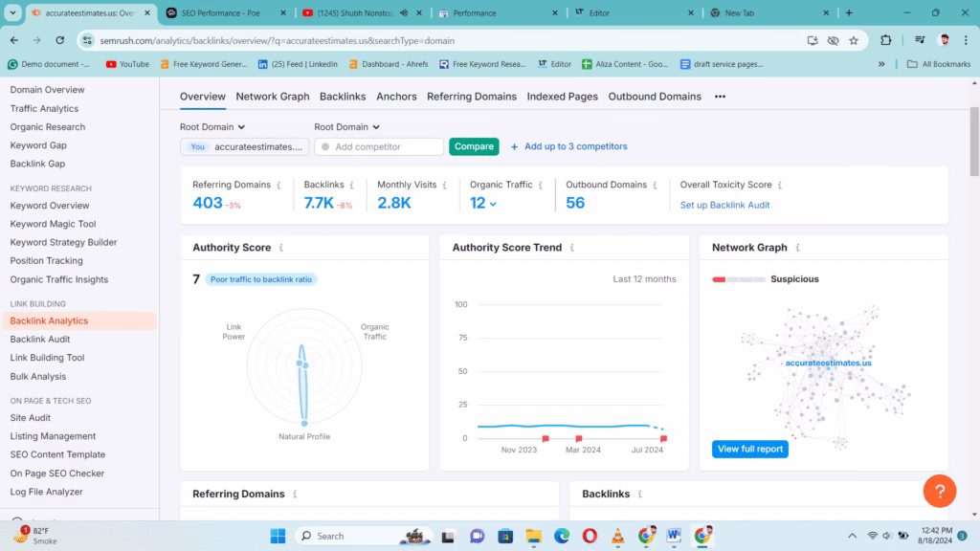Viewport: 980px width, 551px height.
Task: Bookmark this page with star icon
Action: click(854, 40)
